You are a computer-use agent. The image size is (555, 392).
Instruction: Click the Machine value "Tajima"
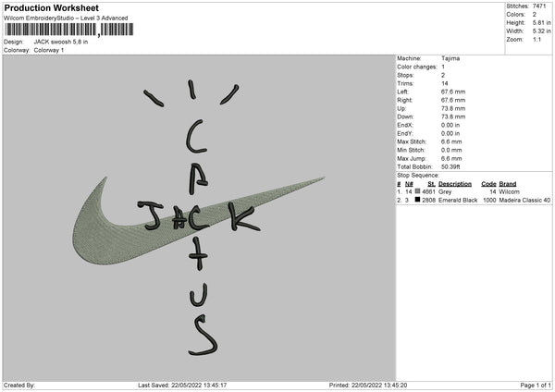coord(450,58)
